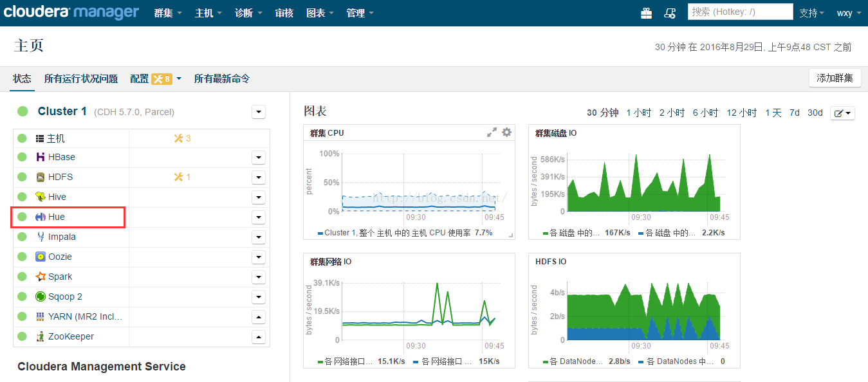The image size is (868, 382).
Task: Open chart edit dropdown beside 30d
Action: (x=842, y=113)
